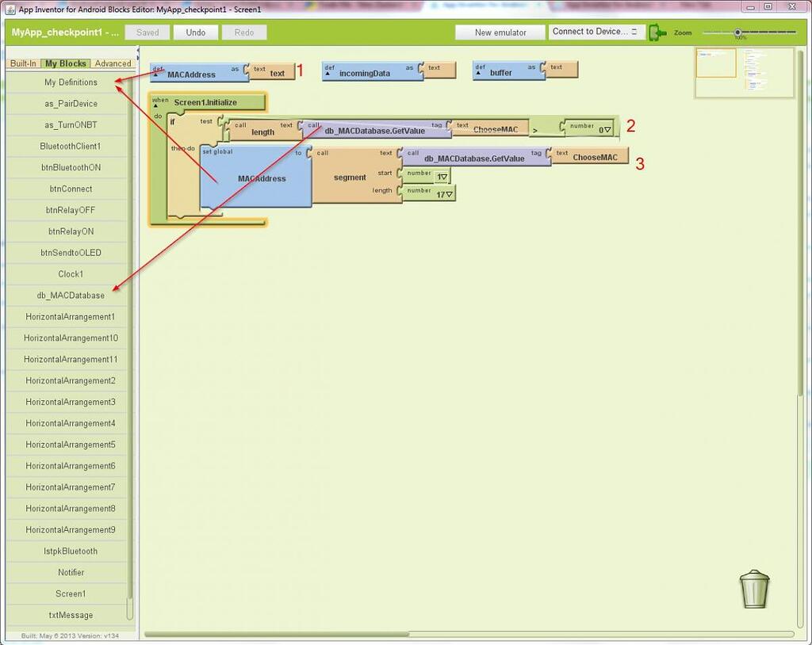Image resolution: width=812 pixels, height=645 pixels.
Task: Open dropdown arrow on number 0 block
Action: pyautogui.click(x=607, y=130)
